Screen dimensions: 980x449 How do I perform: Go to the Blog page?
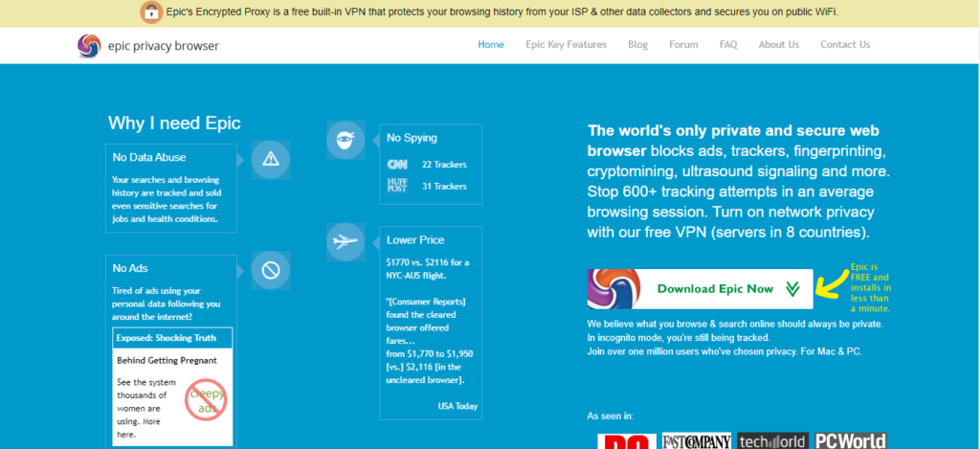(x=637, y=44)
